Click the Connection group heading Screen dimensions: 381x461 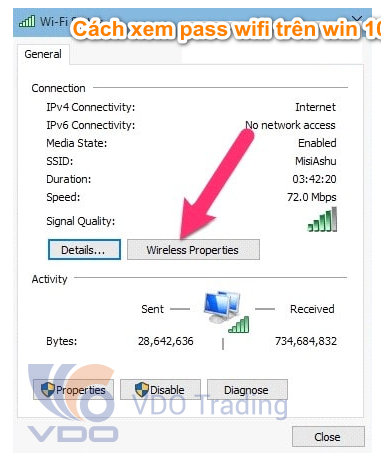[58, 88]
